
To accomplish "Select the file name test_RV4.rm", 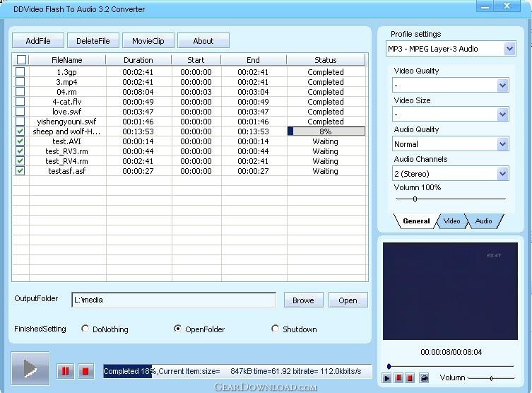I will point(67,161).
